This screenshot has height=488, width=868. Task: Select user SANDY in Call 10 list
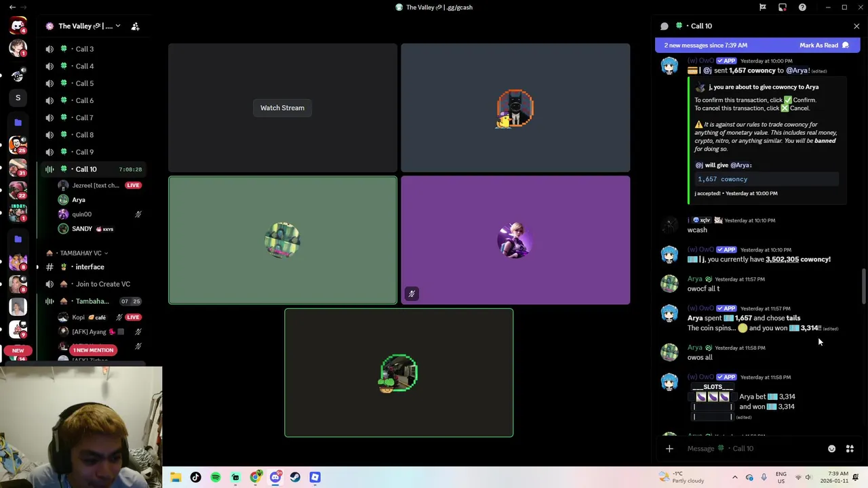click(100, 229)
